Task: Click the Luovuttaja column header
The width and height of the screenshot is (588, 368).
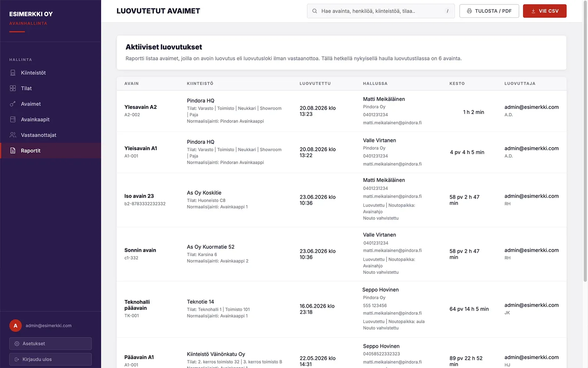Action: 520,84
